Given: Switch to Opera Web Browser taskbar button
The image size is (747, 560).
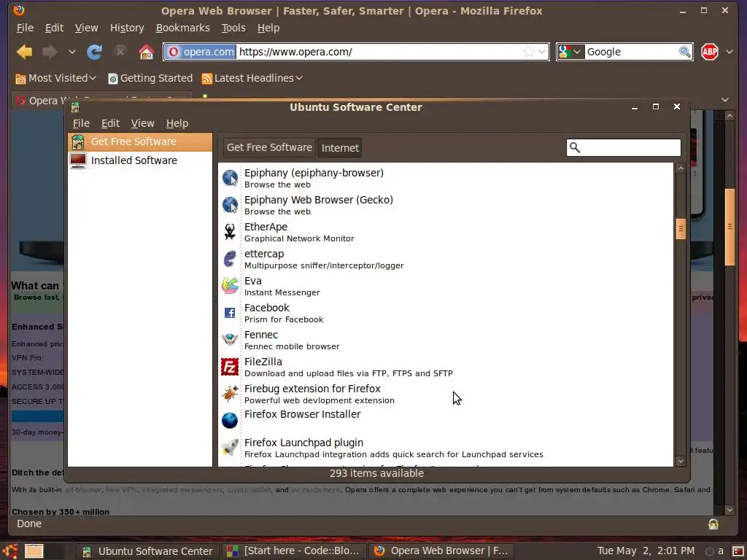Looking at the screenshot, I should click(441, 551).
